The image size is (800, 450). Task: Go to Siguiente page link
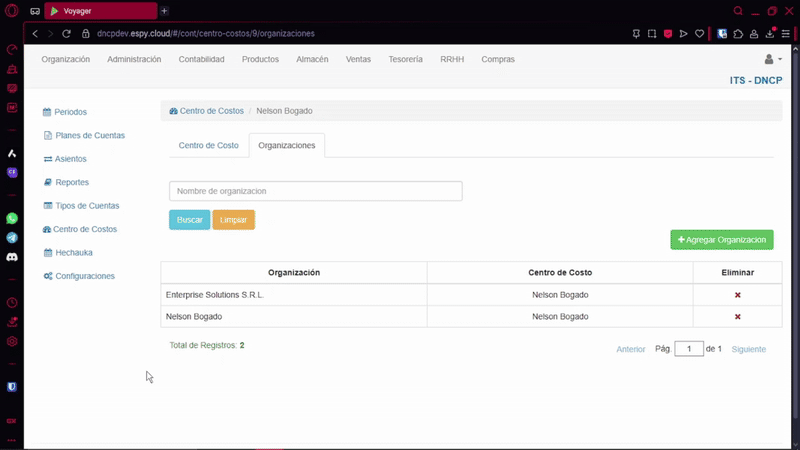click(x=748, y=350)
